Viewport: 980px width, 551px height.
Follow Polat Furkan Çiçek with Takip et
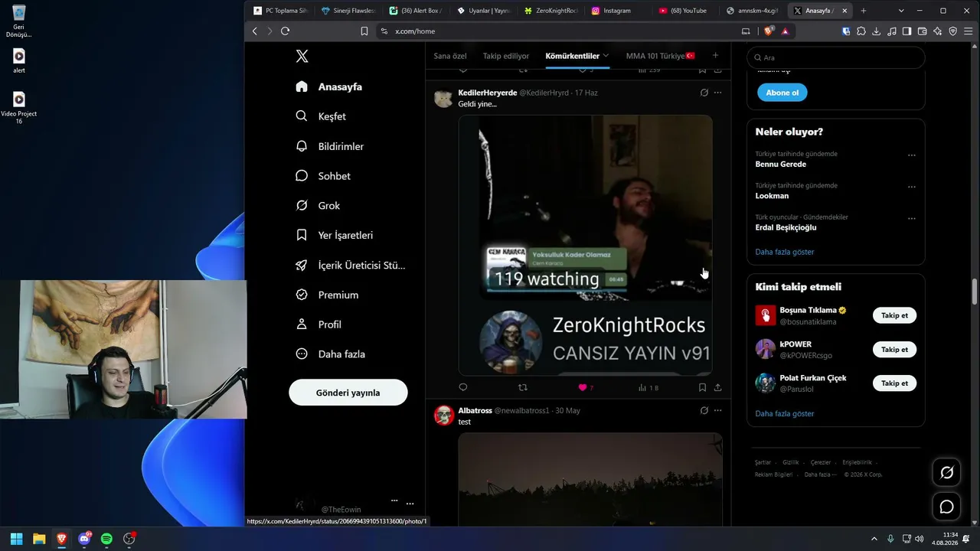[894, 383]
